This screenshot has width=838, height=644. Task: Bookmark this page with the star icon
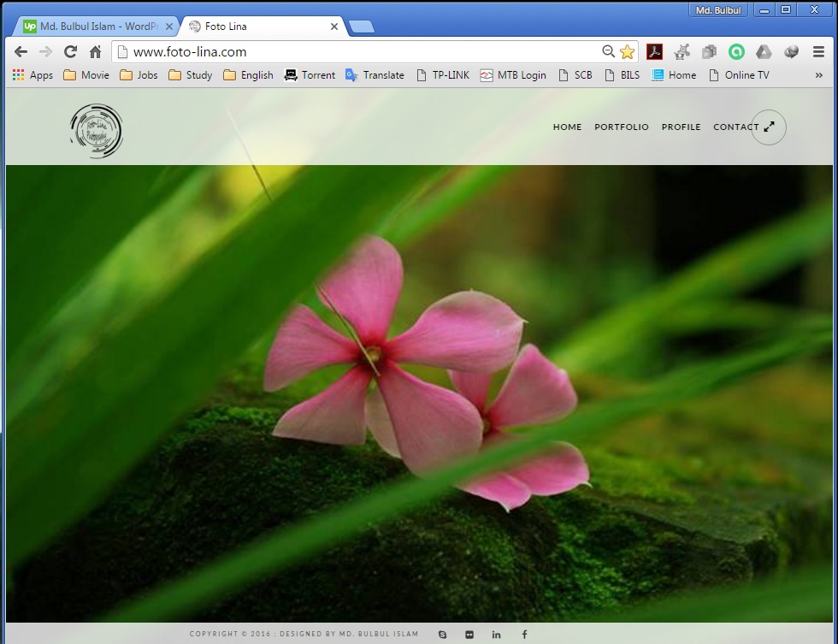click(x=627, y=52)
